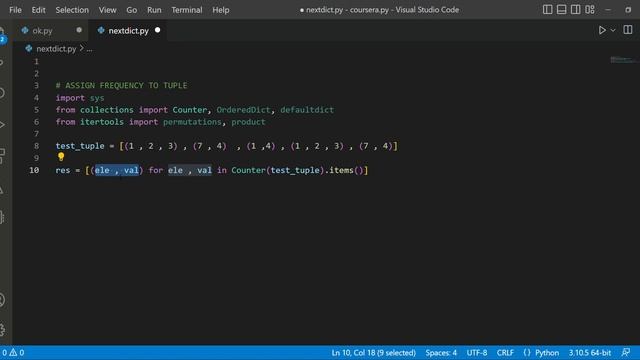Toggle secondary side bar layout icon

[576, 9]
